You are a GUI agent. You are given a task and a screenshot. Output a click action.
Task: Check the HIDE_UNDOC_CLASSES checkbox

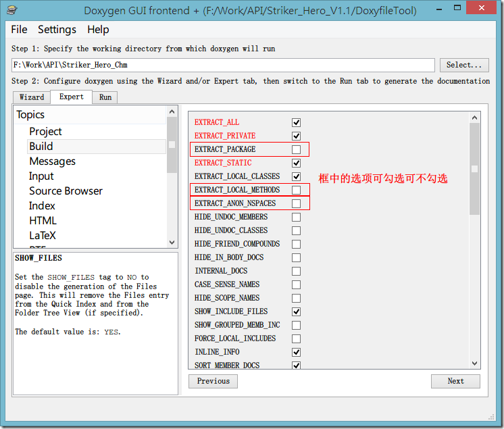coord(296,230)
